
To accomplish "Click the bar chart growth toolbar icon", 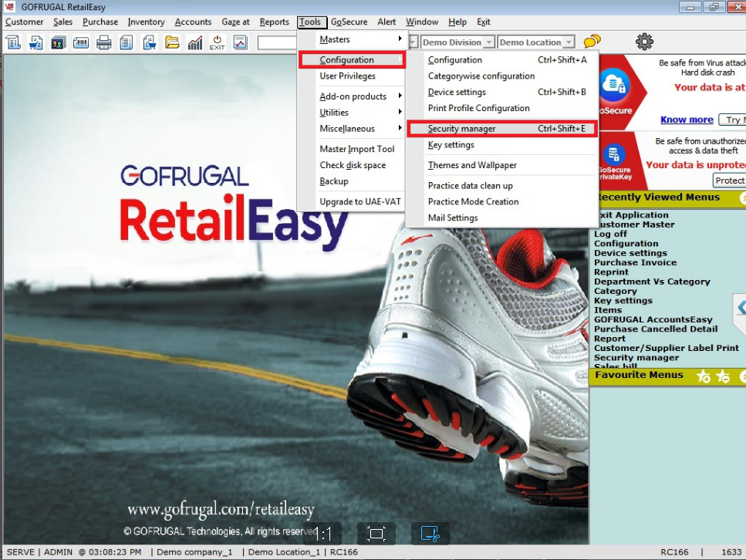I will pos(194,42).
